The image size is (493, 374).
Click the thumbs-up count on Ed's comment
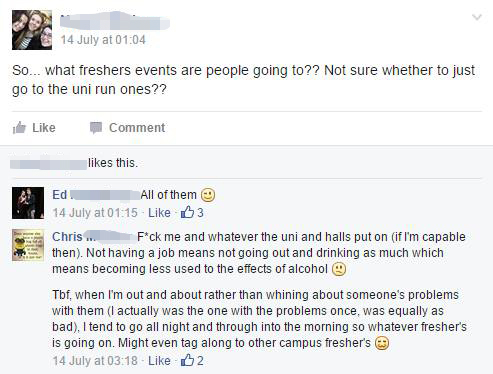click(x=192, y=212)
